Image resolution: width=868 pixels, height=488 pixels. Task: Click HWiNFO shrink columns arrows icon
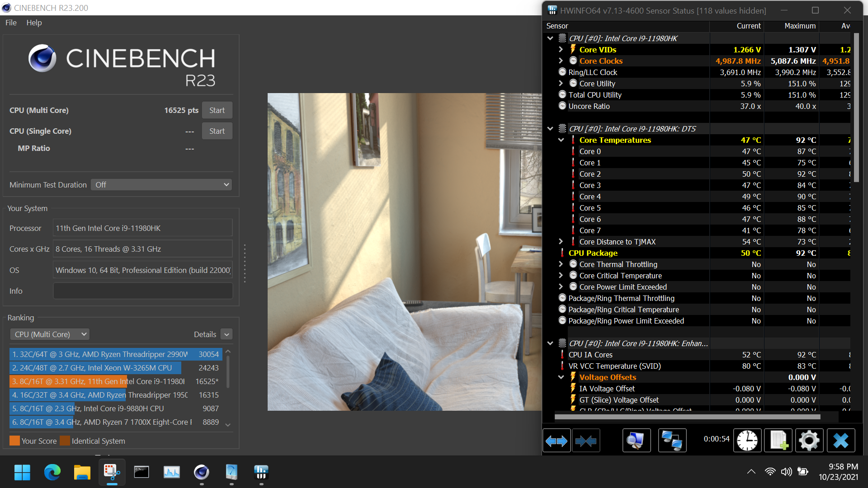pos(586,441)
